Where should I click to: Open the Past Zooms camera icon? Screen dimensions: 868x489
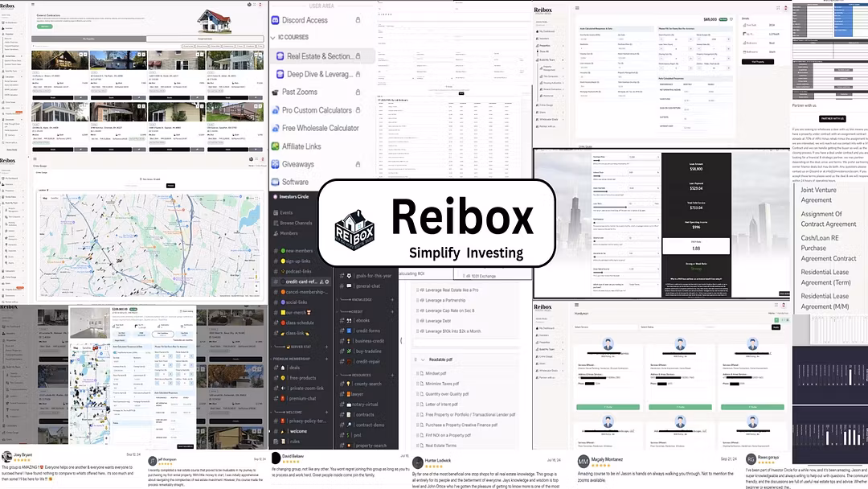click(x=275, y=92)
